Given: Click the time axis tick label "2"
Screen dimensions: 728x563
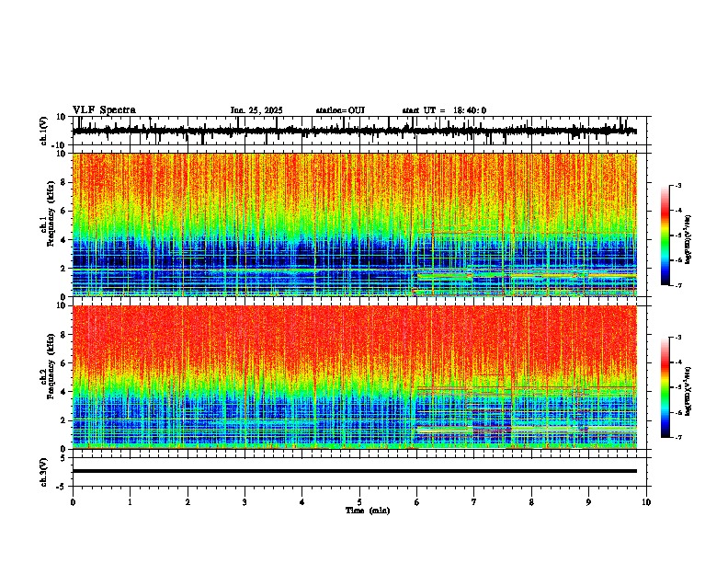Looking at the screenshot, I should (x=188, y=502).
